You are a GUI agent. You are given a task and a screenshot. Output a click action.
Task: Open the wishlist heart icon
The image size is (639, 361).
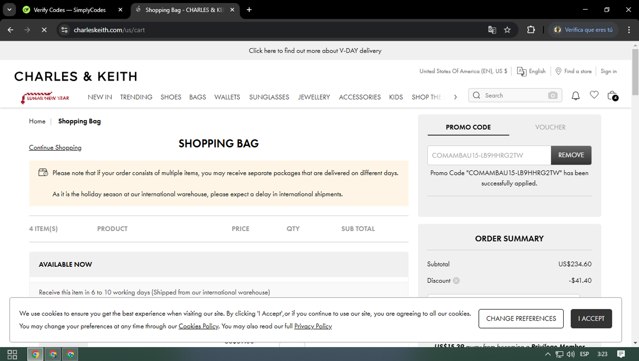[594, 95]
